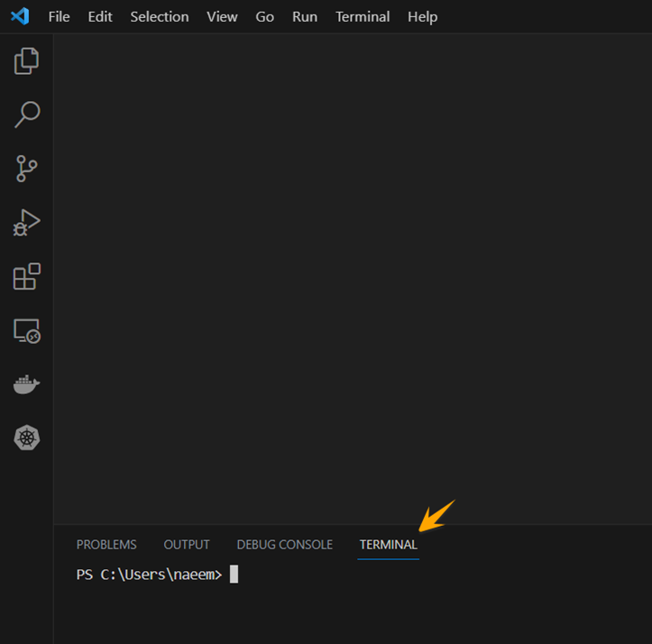The height and width of the screenshot is (644, 652).
Task: Switch to the DEBUG CONSOLE tab
Action: pyautogui.click(x=284, y=545)
